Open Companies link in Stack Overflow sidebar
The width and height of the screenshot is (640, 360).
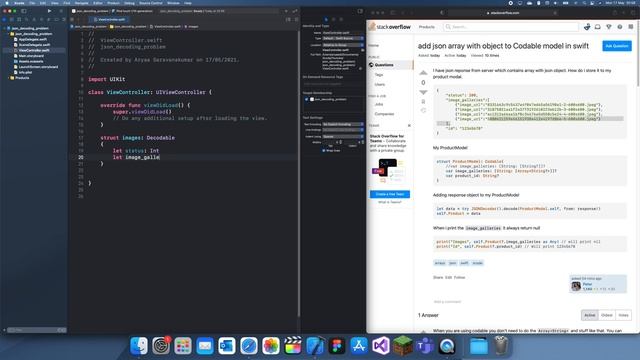(x=384, y=114)
